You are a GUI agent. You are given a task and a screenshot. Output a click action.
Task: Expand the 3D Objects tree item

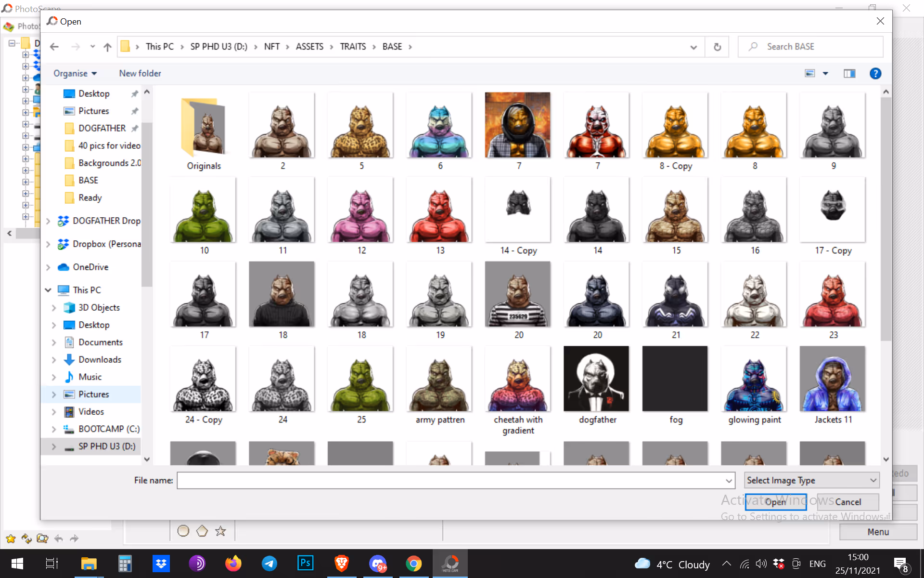click(x=54, y=307)
